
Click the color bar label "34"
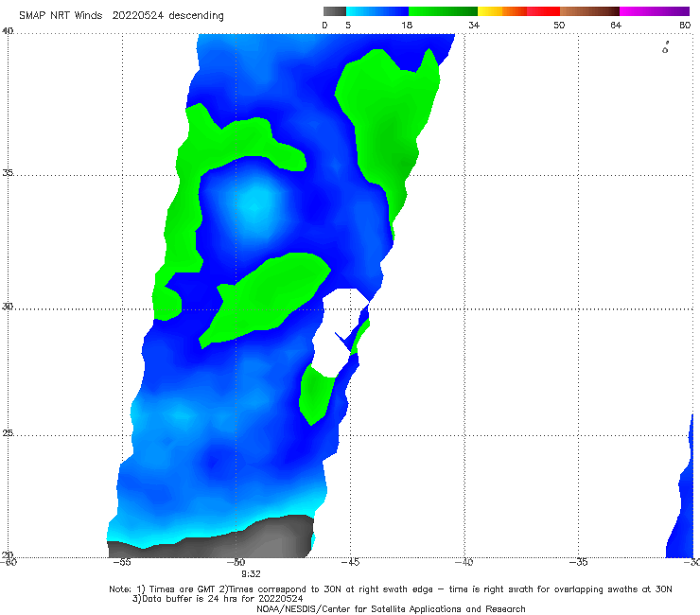click(474, 26)
